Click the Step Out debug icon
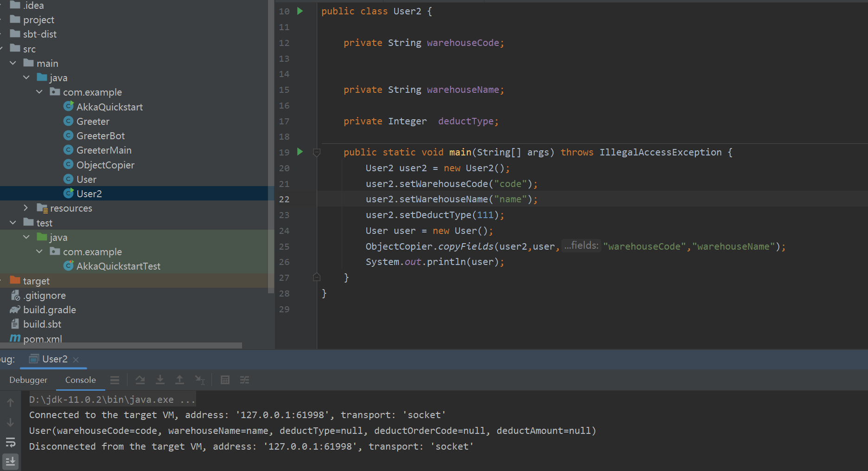This screenshot has height=471, width=868. 179,380
